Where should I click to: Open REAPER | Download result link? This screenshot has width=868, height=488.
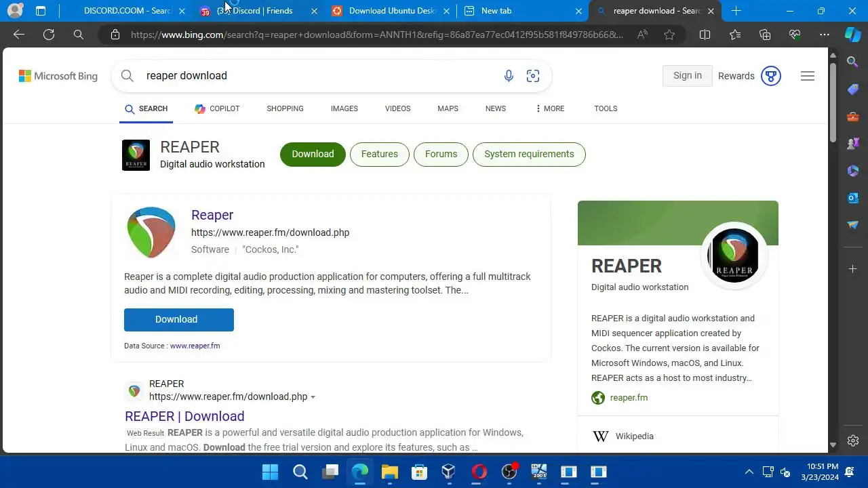tap(184, 416)
